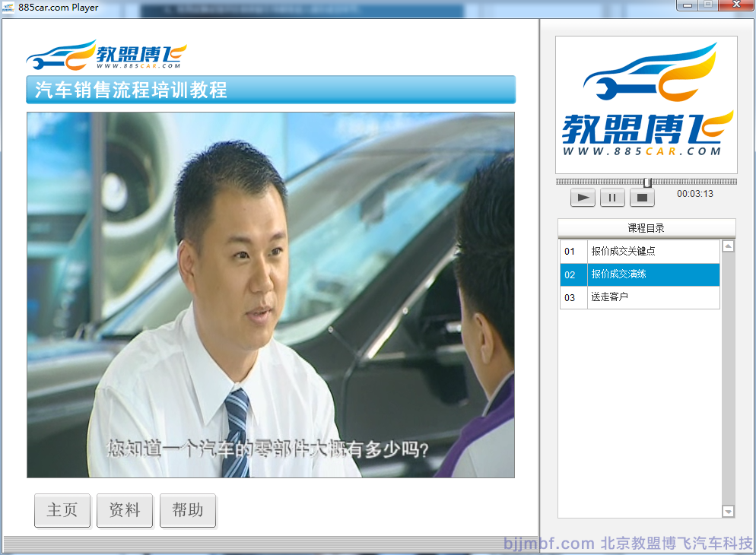Select lesson 02 报价成交演练
Image resolution: width=756 pixels, height=555 pixels.
(x=639, y=274)
